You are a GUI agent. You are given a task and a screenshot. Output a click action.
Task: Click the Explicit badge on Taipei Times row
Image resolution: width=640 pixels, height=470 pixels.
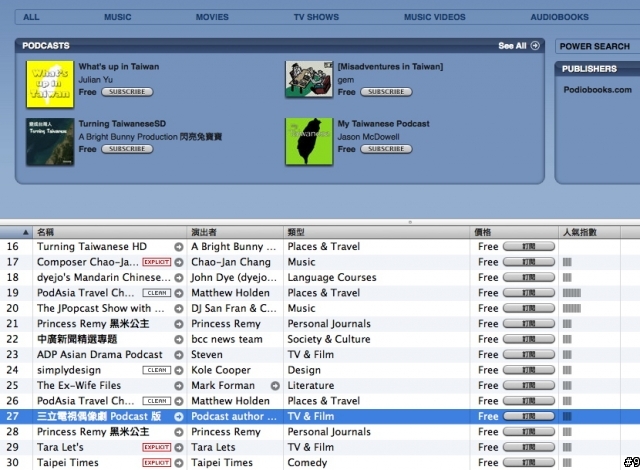(157, 463)
